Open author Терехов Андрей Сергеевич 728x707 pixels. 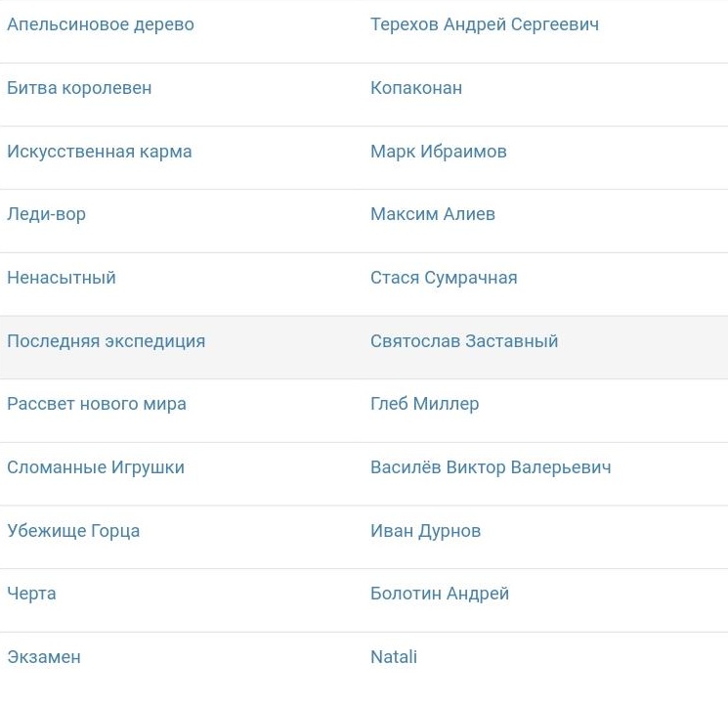485,24
